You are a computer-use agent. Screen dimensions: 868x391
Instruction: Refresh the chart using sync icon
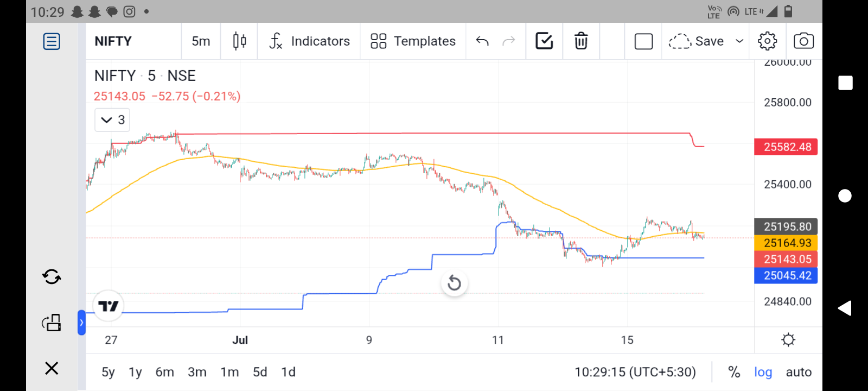[52, 277]
